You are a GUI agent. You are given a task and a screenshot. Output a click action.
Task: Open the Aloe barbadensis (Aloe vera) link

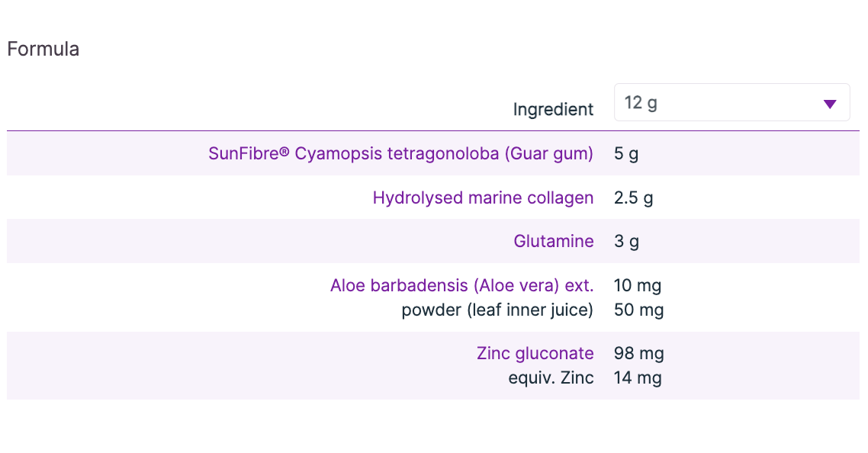pyautogui.click(x=461, y=286)
